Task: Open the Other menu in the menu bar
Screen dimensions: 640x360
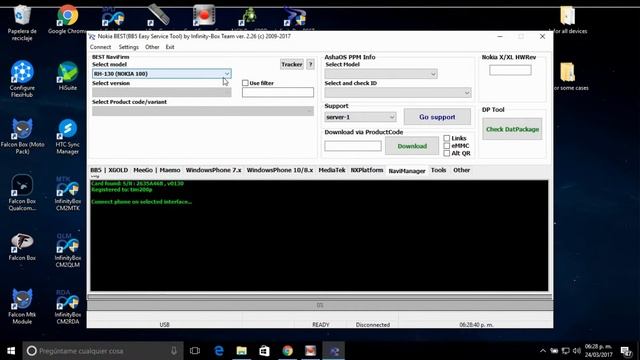Action: pyautogui.click(x=152, y=47)
